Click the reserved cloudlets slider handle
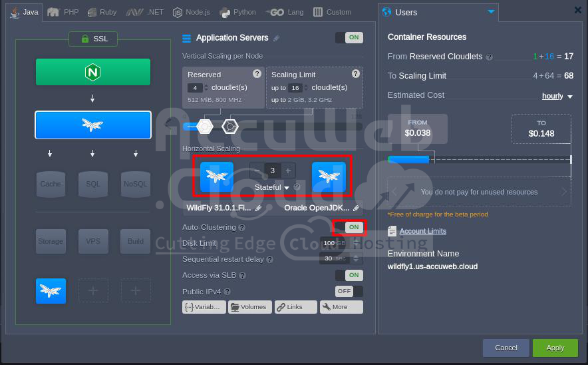This screenshot has height=365, width=588. 205,127
